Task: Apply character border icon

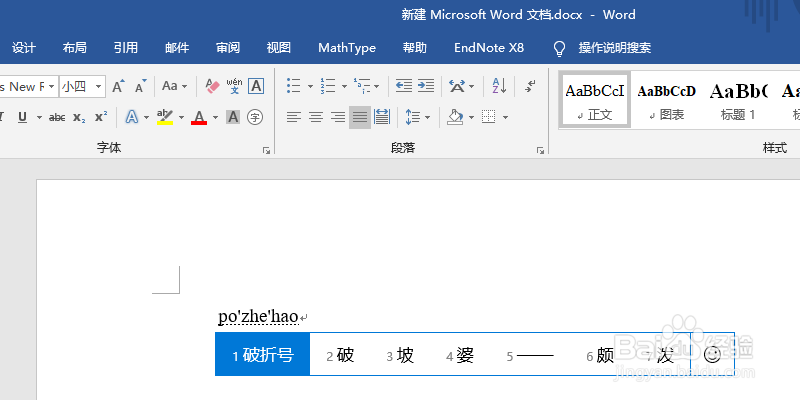Action: [256, 86]
